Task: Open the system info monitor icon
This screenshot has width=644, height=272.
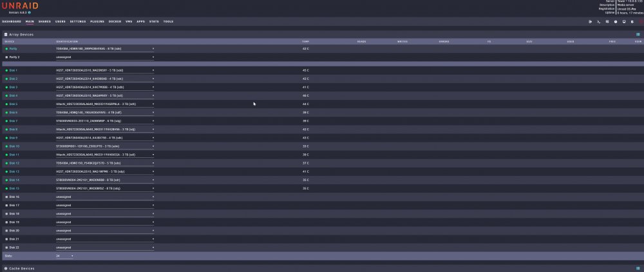Action: pos(624,22)
